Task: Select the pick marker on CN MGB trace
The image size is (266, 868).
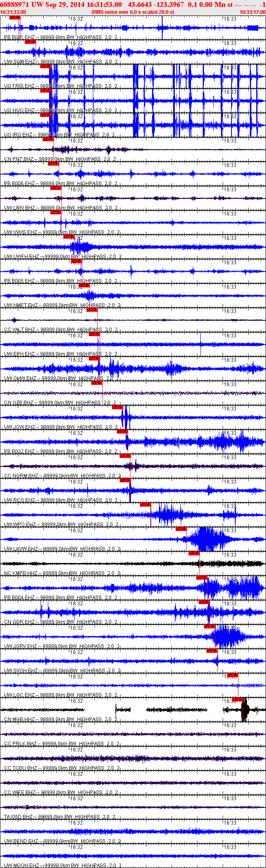Action: [237, 700]
